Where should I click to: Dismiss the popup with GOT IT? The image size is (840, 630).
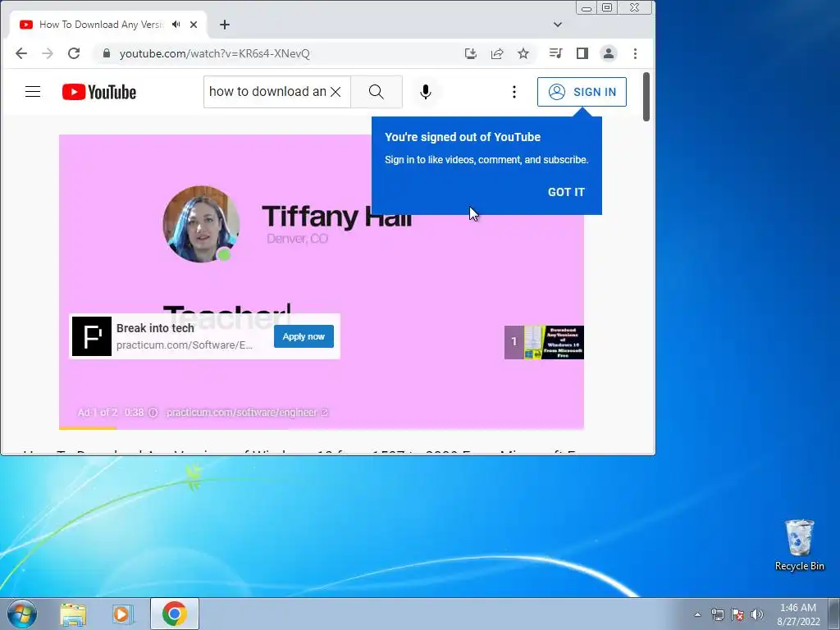566,192
